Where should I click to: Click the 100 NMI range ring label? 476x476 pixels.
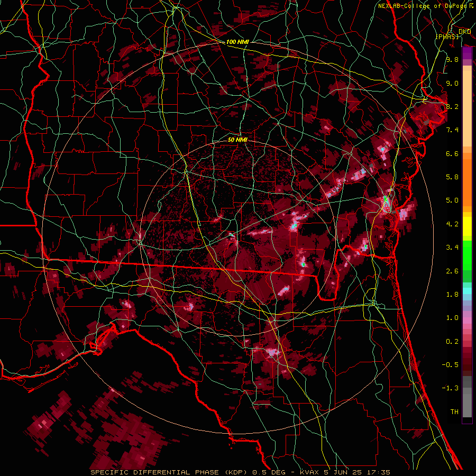coord(237,42)
